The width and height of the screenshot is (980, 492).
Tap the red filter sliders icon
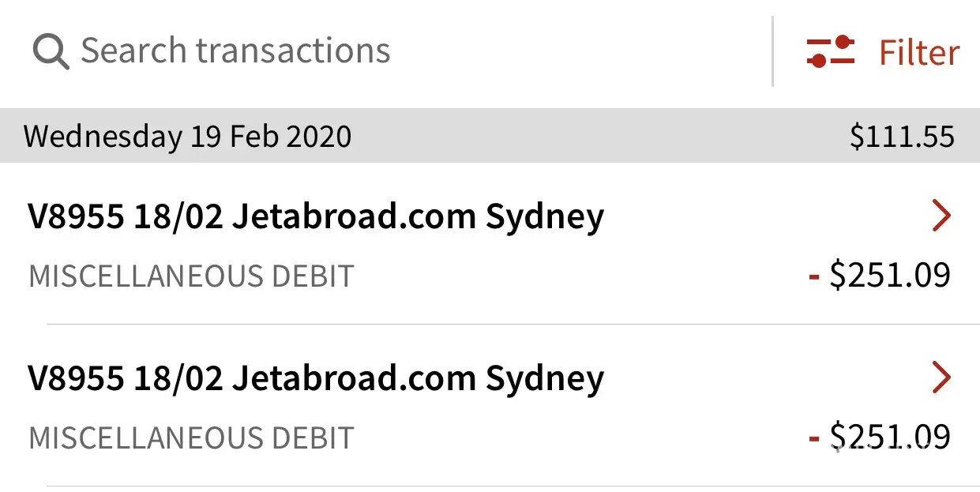[831, 51]
